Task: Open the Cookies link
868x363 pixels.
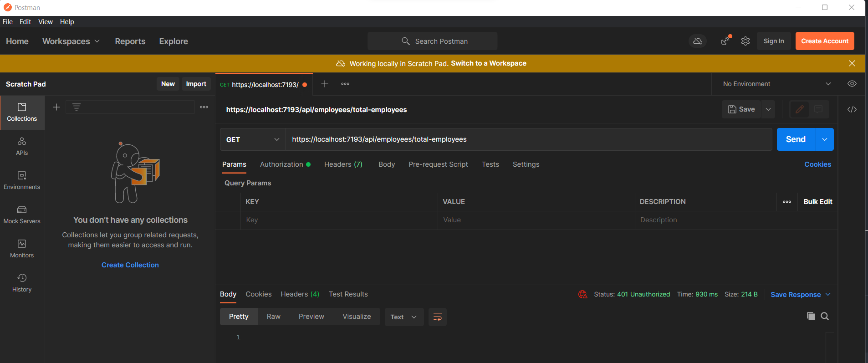Action: (x=817, y=164)
